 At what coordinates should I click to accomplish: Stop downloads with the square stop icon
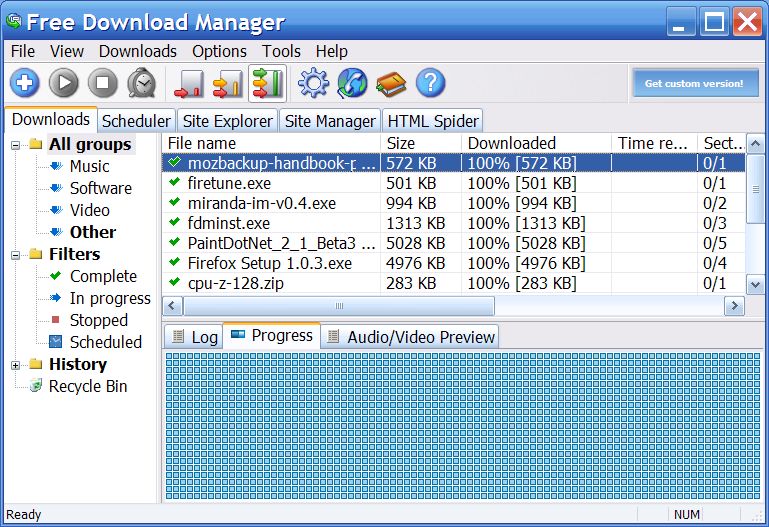(x=103, y=83)
